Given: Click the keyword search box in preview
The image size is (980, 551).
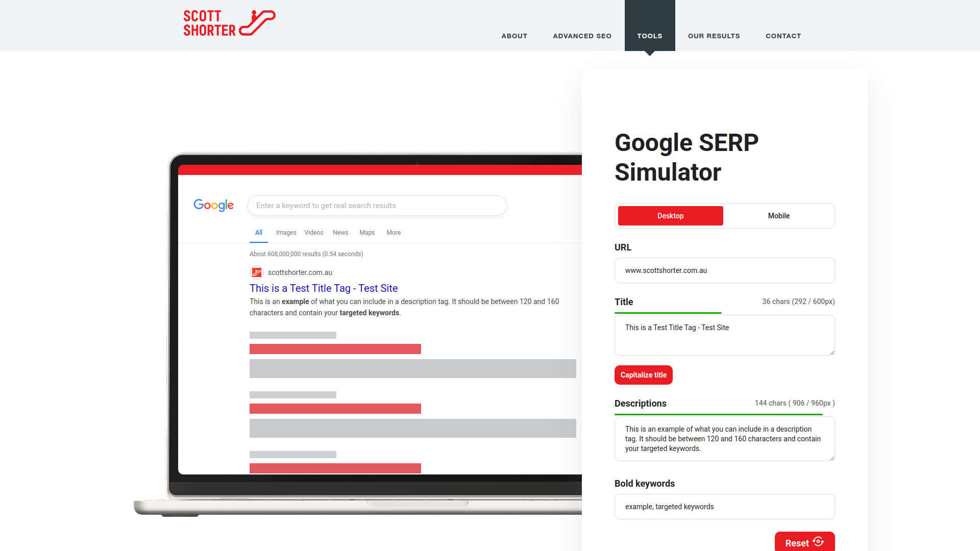Looking at the screenshot, I should (377, 206).
